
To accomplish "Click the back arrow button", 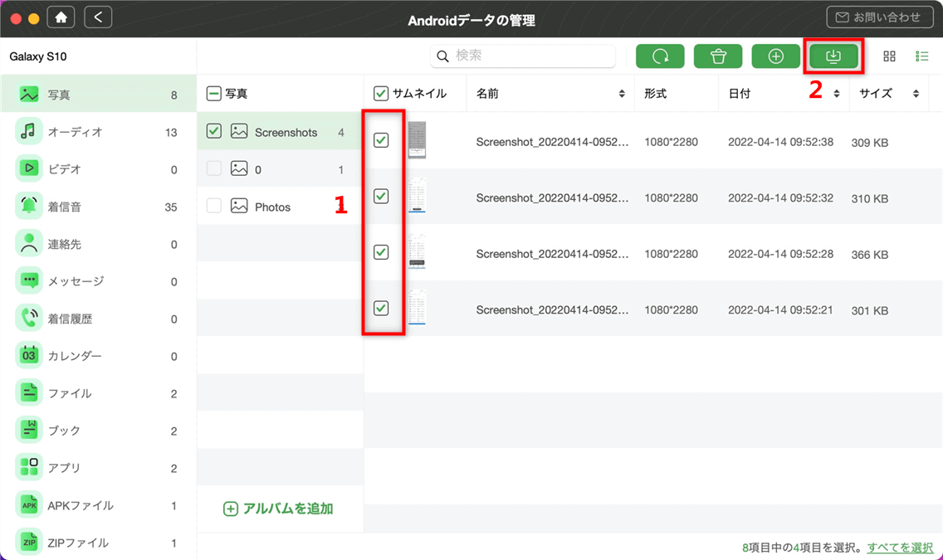I will coord(98,17).
